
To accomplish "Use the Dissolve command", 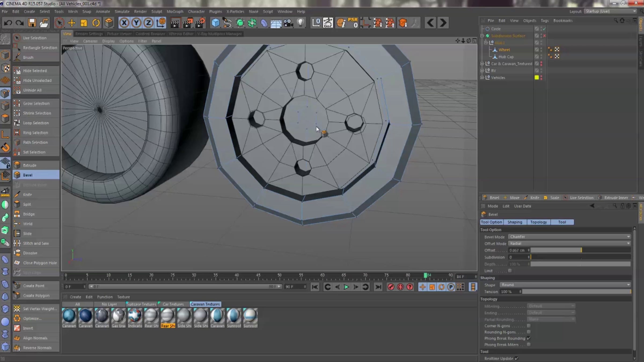I will (36, 253).
